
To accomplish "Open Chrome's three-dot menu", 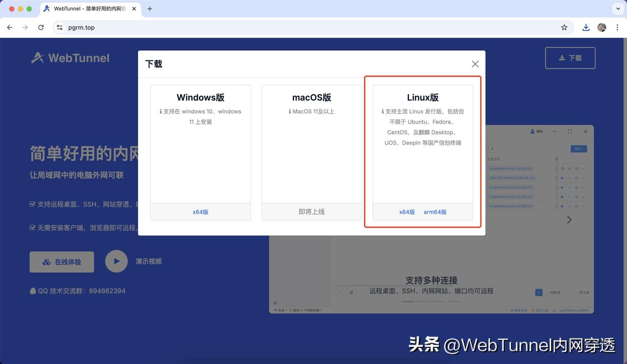I will pos(617,27).
